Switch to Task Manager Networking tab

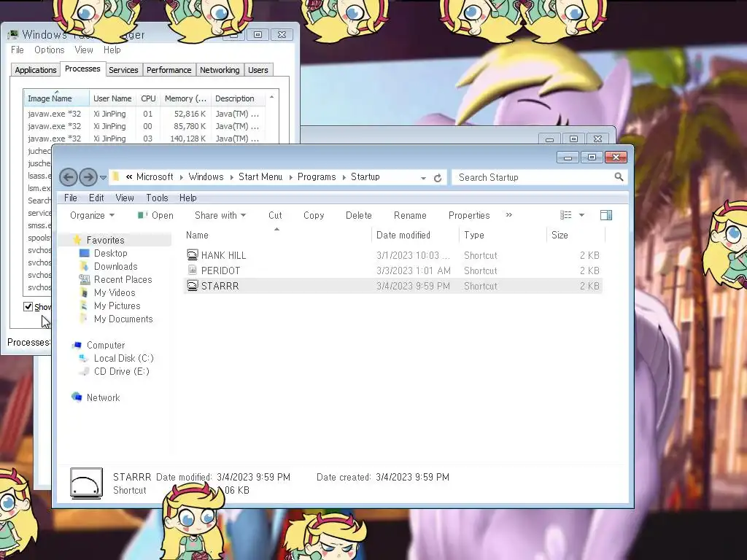tap(220, 70)
